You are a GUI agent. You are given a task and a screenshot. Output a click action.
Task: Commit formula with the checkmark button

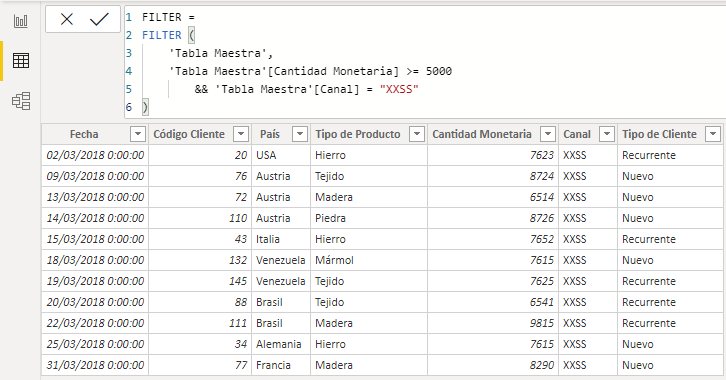99,19
